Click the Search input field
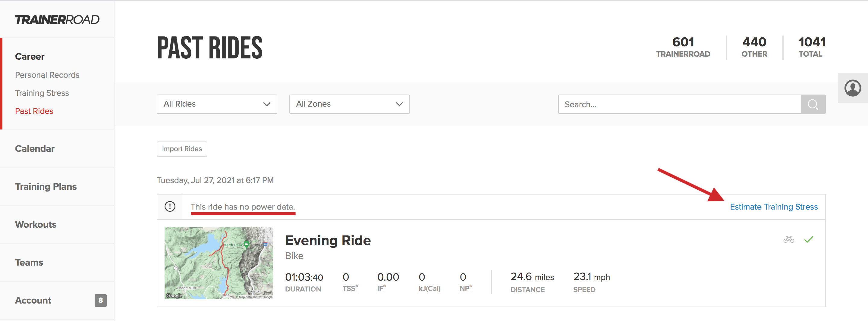 pos(680,104)
